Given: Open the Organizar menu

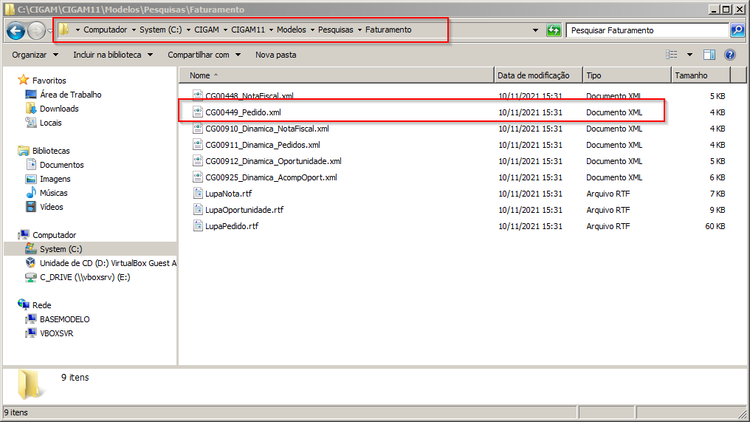Looking at the screenshot, I should click(35, 55).
